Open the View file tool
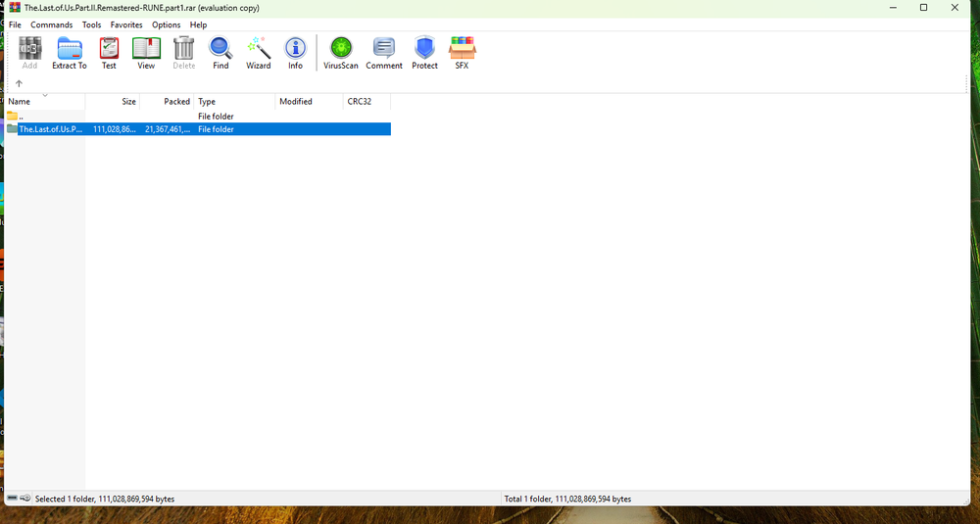 146,53
